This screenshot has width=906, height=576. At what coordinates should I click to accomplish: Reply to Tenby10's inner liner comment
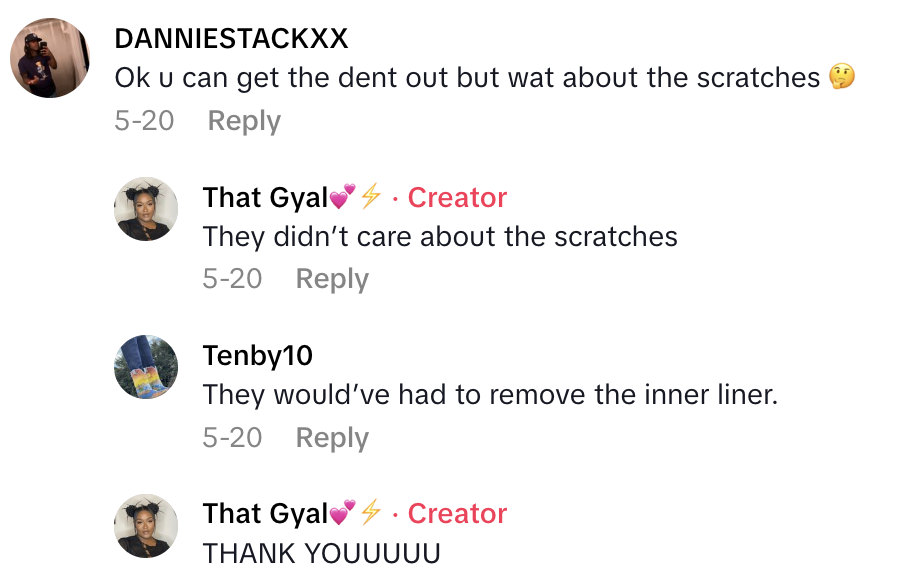tap(332, 438)
